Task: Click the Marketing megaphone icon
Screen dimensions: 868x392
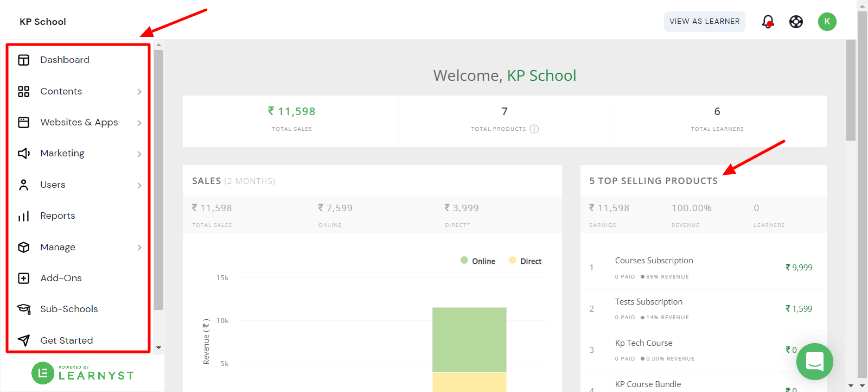Action: pyautogui.click(x=24, y=154)
